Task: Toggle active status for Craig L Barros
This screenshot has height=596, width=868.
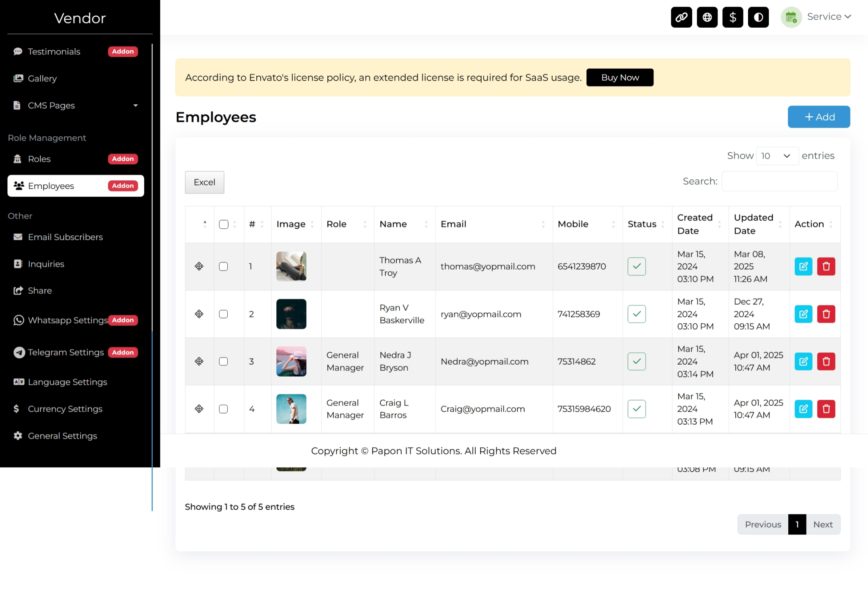Action: point(636,409)
